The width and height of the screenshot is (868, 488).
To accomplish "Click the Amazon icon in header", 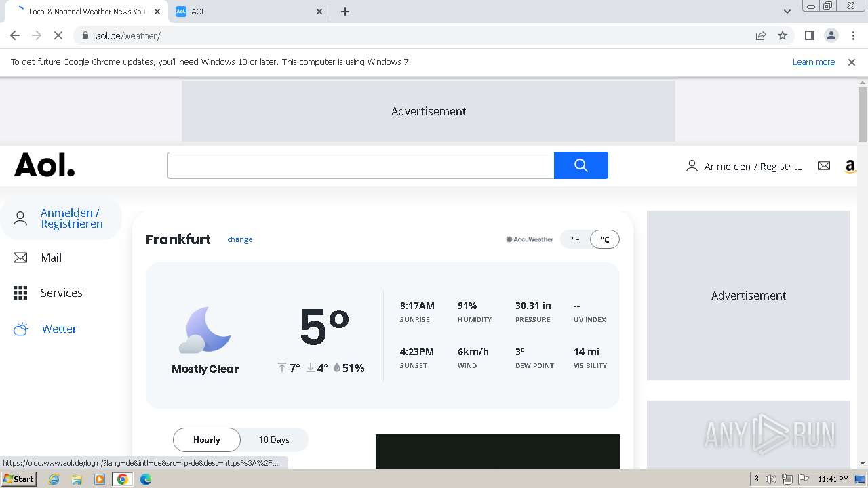I will (x=850, y=166).
